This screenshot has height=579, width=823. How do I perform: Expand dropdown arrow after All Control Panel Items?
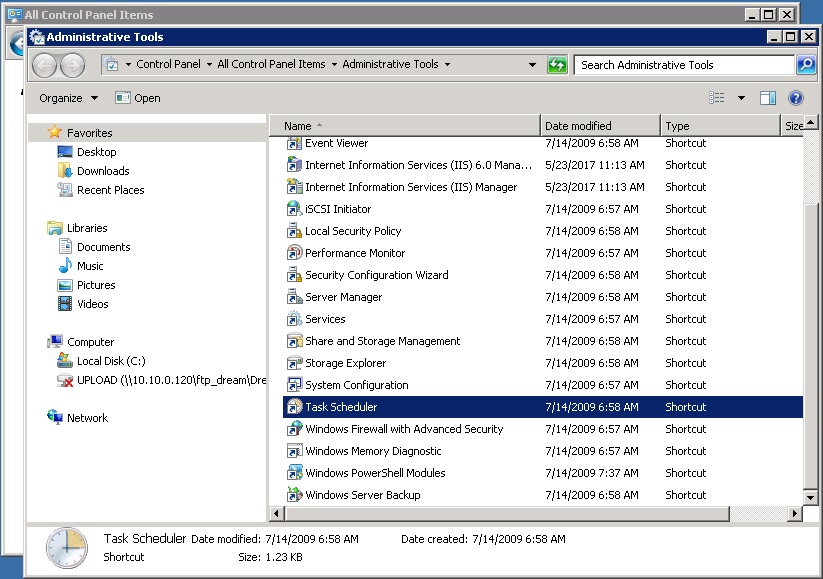click(334, 65)
